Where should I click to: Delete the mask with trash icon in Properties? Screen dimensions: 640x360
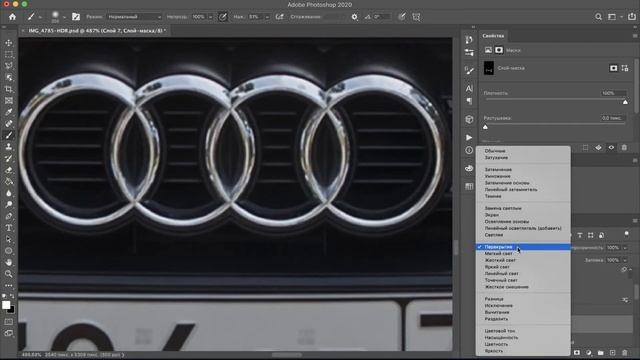pyautogui.click(x=624, y=147)
